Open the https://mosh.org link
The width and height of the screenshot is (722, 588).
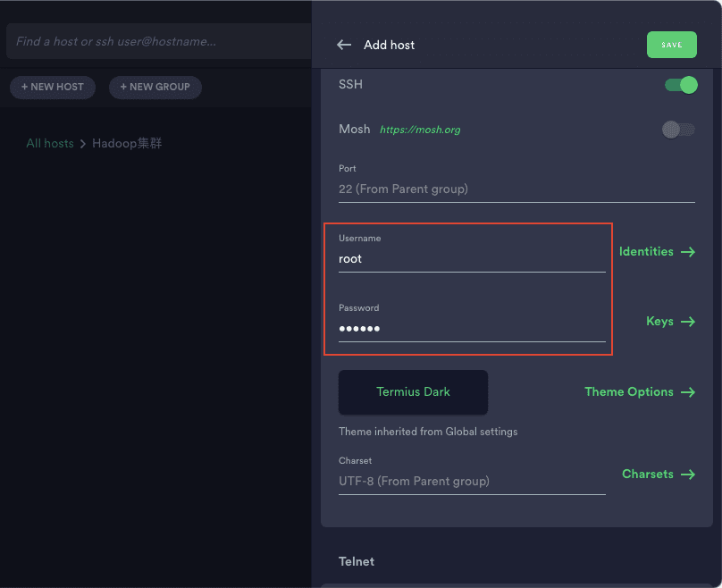[420, 130]
